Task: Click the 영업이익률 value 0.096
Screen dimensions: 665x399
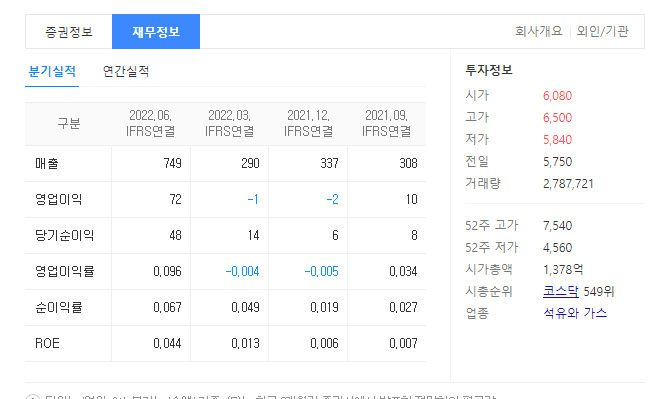Action: pyautogui.click(x=168, y=271)
